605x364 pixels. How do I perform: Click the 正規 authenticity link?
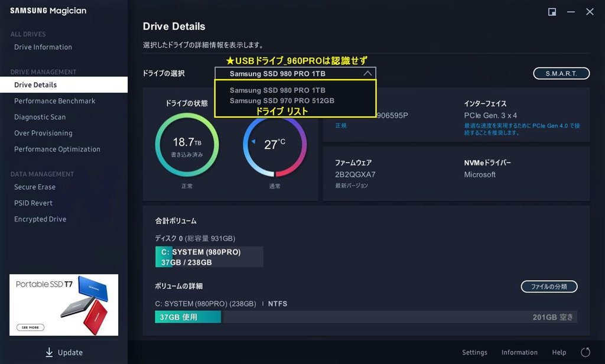tap(341, 126)
